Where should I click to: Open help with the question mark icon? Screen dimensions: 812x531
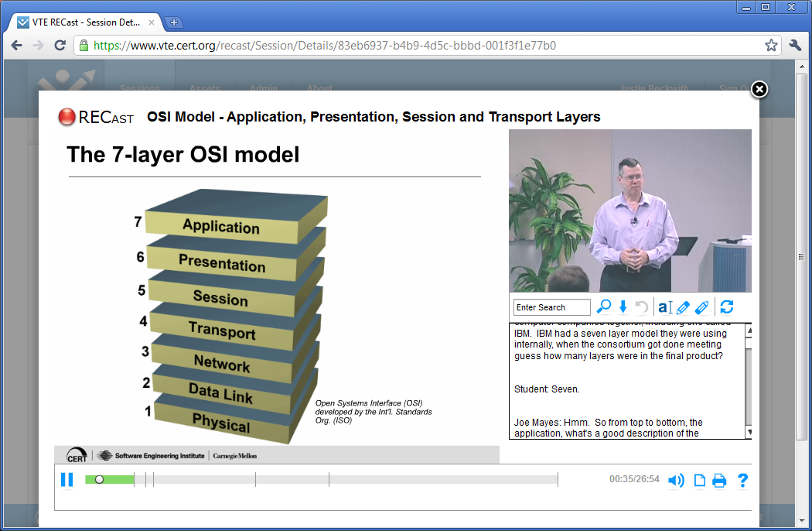click(742, 480)
